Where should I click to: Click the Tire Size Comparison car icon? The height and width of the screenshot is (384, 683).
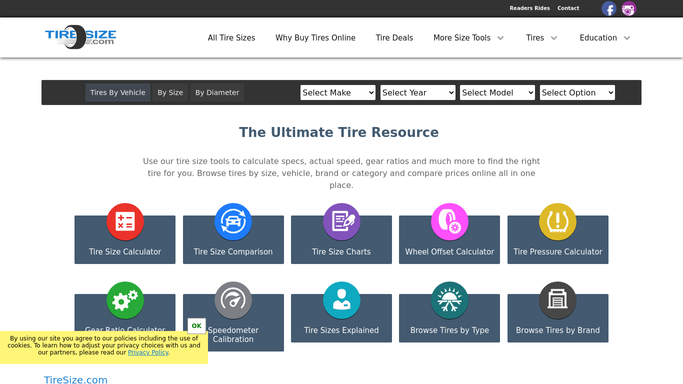(233, 222)
